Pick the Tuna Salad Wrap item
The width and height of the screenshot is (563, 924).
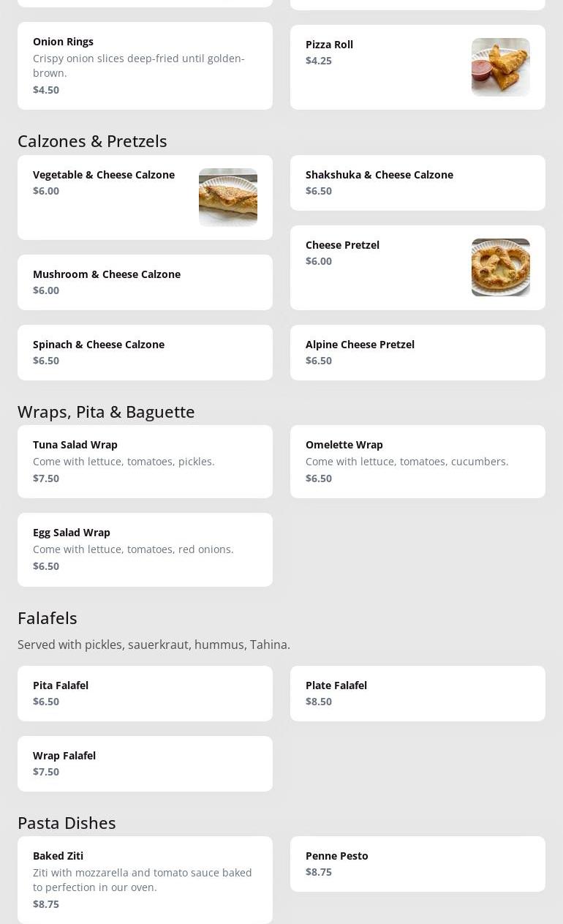145,462
